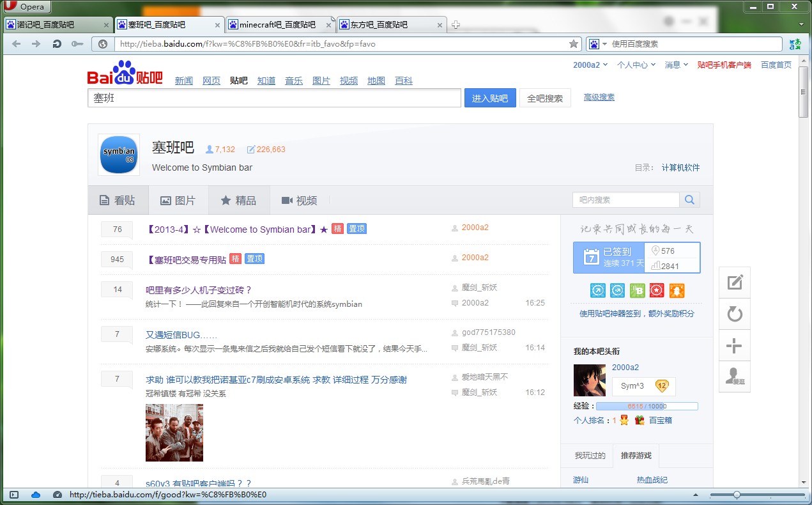
Task: Click the floating refresh icon
Action: pos(735,314)
